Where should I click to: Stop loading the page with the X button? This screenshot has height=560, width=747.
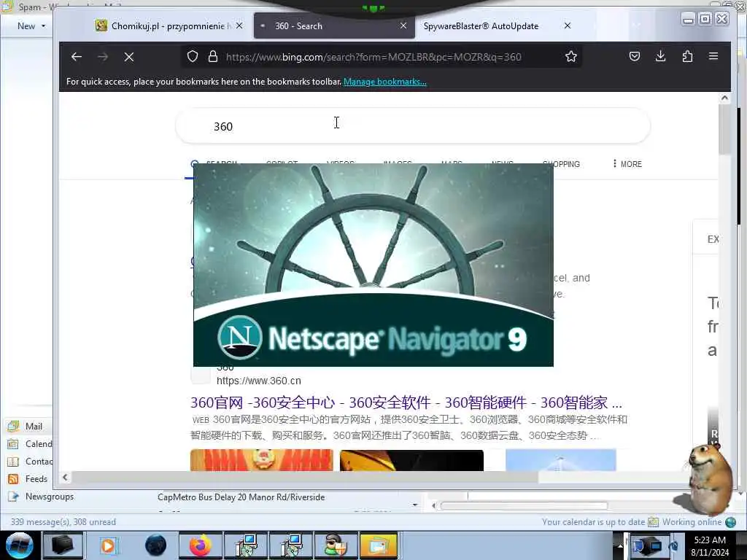tap(128, 57)
